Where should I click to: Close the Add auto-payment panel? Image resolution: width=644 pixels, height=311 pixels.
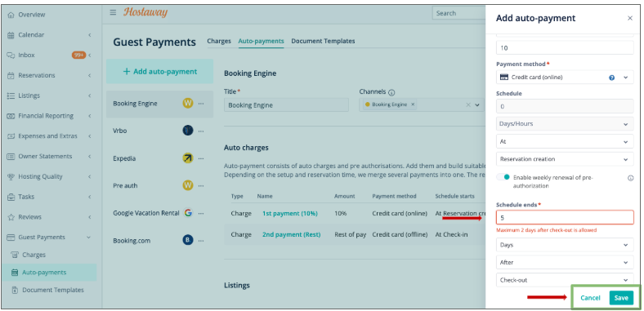pos(630,18)
